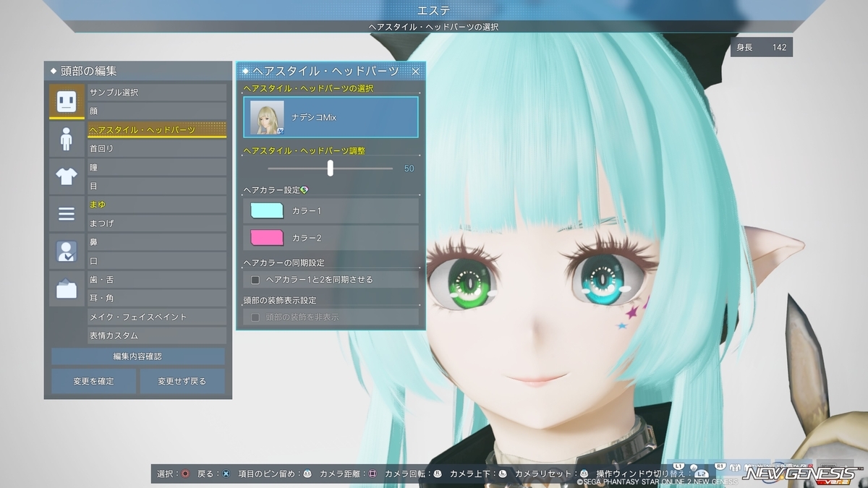Click the 頭部の装飾表示設定 heading

pyautogui.click(x=280, y=300)
